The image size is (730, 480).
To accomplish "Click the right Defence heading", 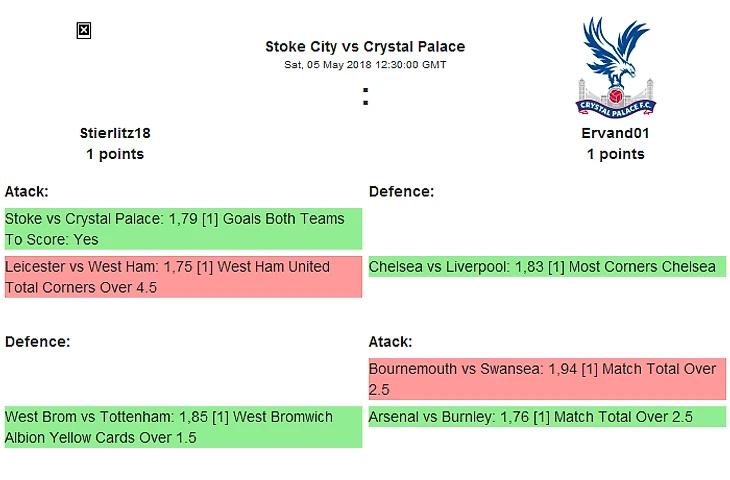I will [401, 191].
